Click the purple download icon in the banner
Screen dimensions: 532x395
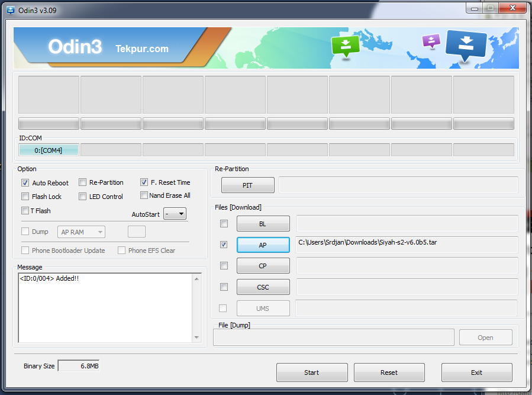(x=431, y=41)
